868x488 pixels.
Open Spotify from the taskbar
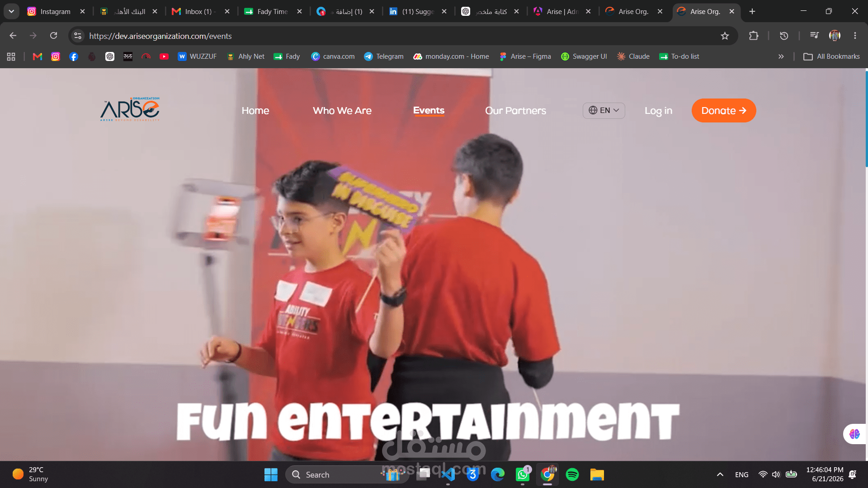point(572,474)
